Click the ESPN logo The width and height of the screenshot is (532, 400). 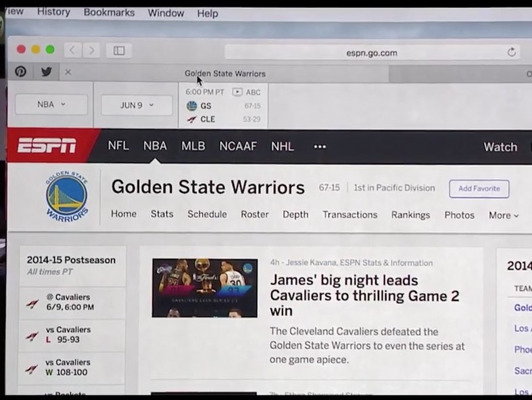pyautogui.click(x=47, y=146)
